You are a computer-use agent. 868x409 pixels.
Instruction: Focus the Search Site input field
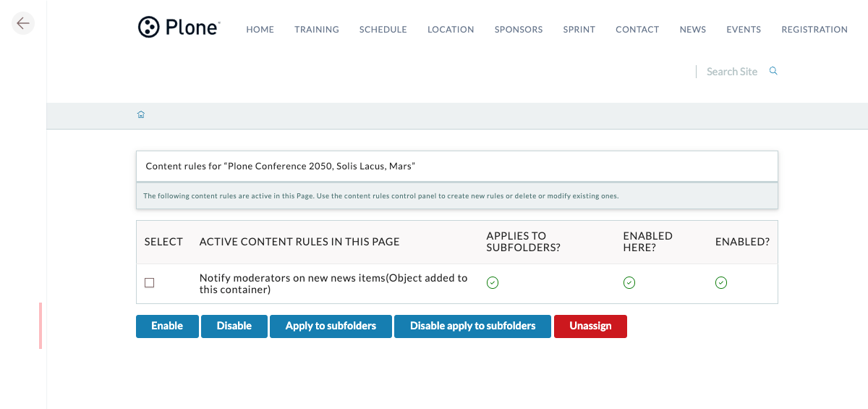732,72
